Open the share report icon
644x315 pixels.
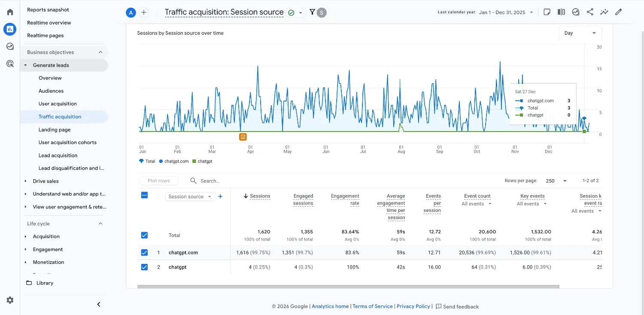pyautogui.click(x=590, y=12)
